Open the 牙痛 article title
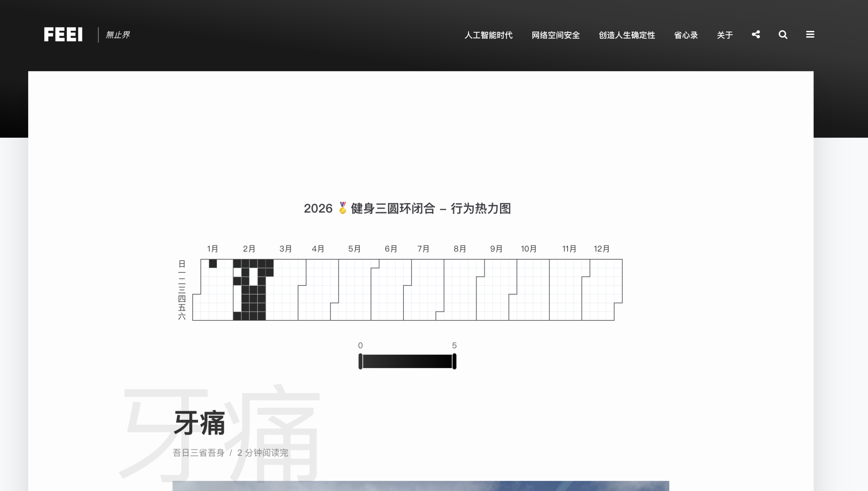The width and height of the screenshot is (868, 491). (199, 423)
